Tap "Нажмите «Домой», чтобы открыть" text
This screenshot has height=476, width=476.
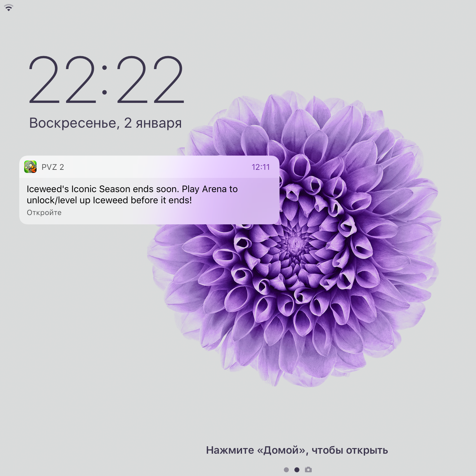(x=297, y=450)
